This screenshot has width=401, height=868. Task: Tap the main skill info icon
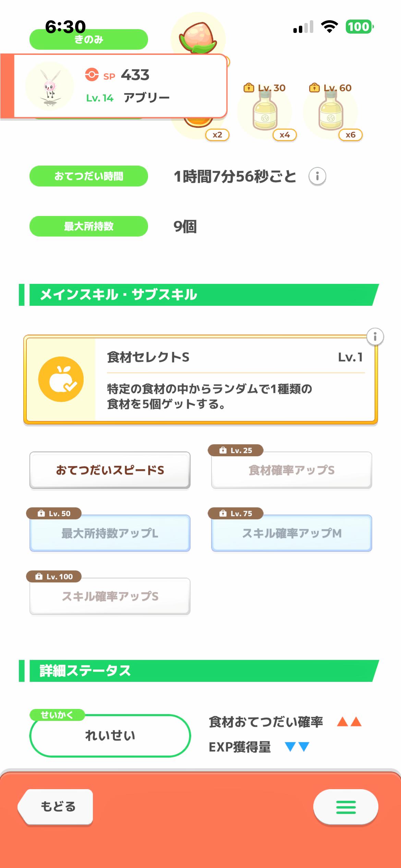click(375, 337)
